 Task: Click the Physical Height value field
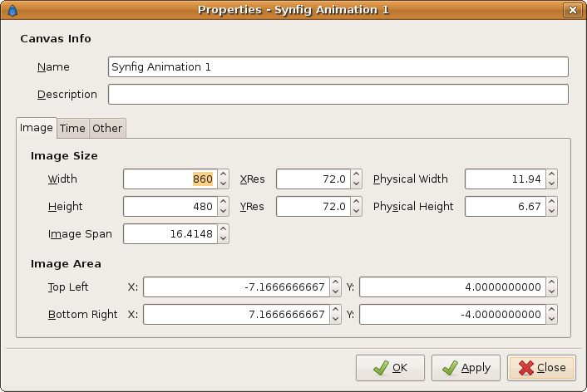click(506, 207)
